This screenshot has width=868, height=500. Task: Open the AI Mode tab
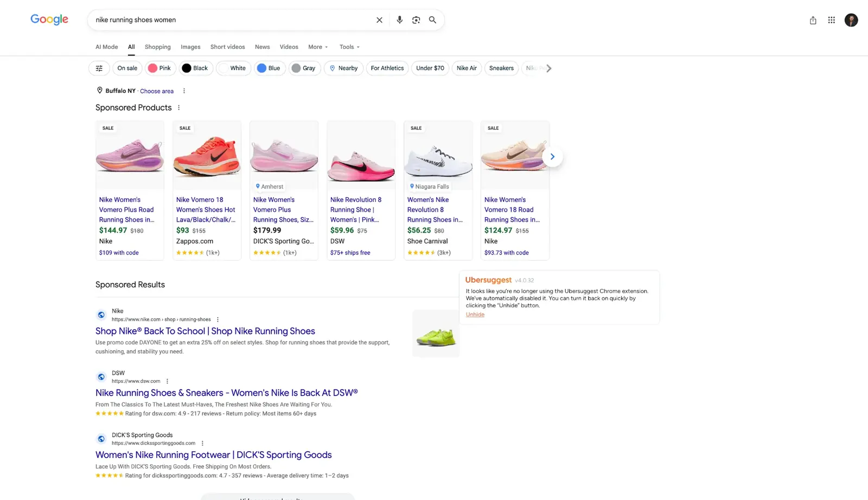pos(107,47)
